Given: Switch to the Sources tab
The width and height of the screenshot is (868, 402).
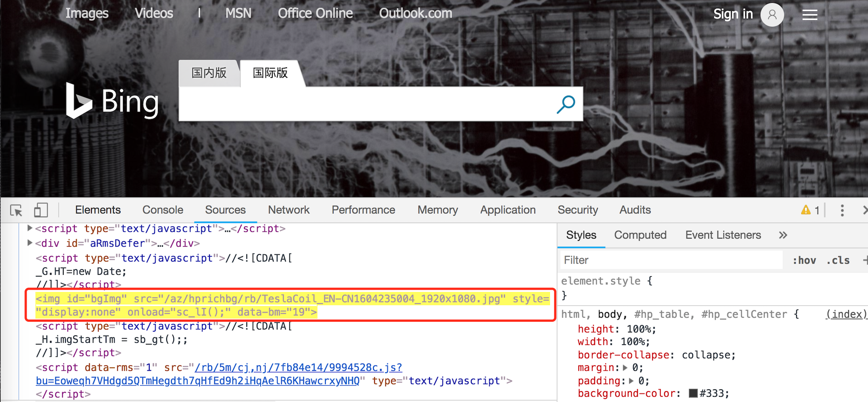Looking at the screenshot, I should 225,210.
